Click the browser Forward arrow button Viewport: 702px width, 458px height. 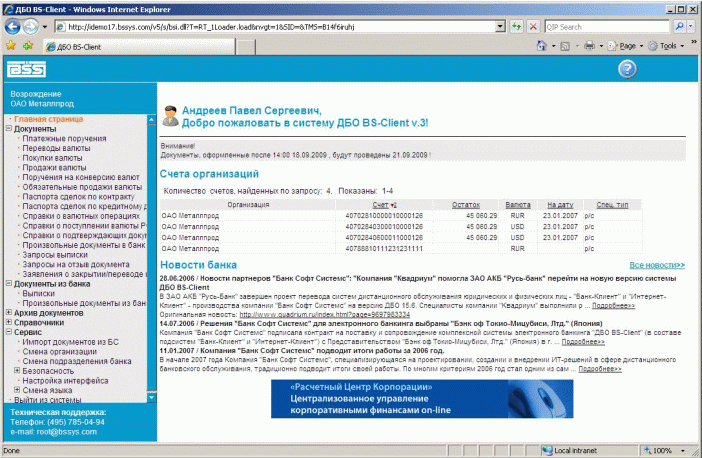[x=30, y=27]
